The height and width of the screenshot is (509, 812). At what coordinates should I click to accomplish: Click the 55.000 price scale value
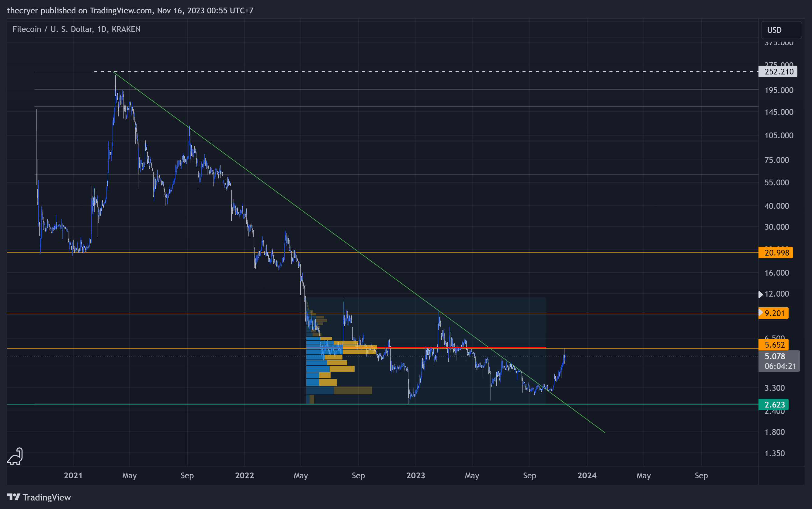[x=777, y=182]
